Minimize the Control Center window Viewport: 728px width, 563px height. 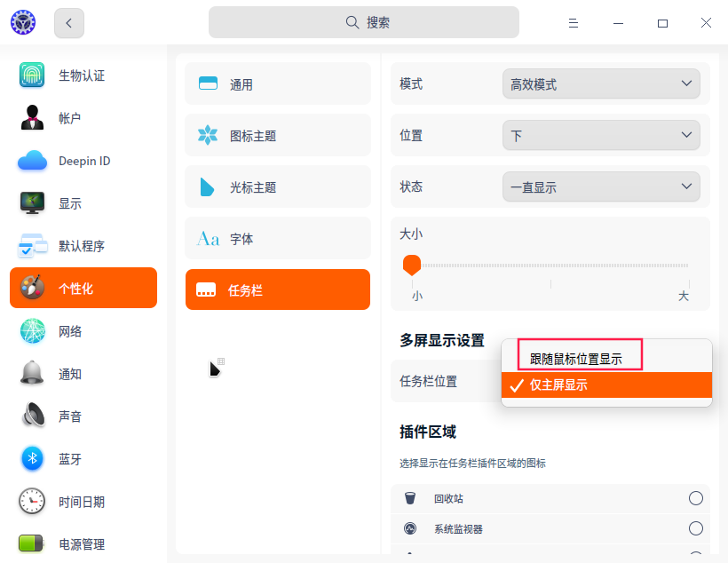click(x=618, y=23)
